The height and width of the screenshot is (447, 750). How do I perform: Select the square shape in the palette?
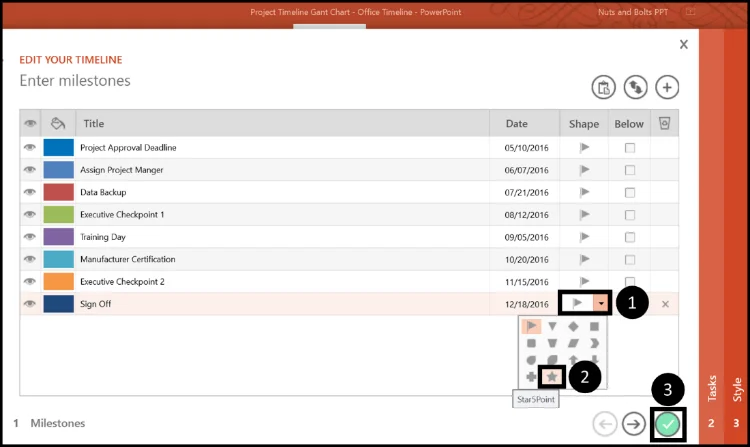594,326
